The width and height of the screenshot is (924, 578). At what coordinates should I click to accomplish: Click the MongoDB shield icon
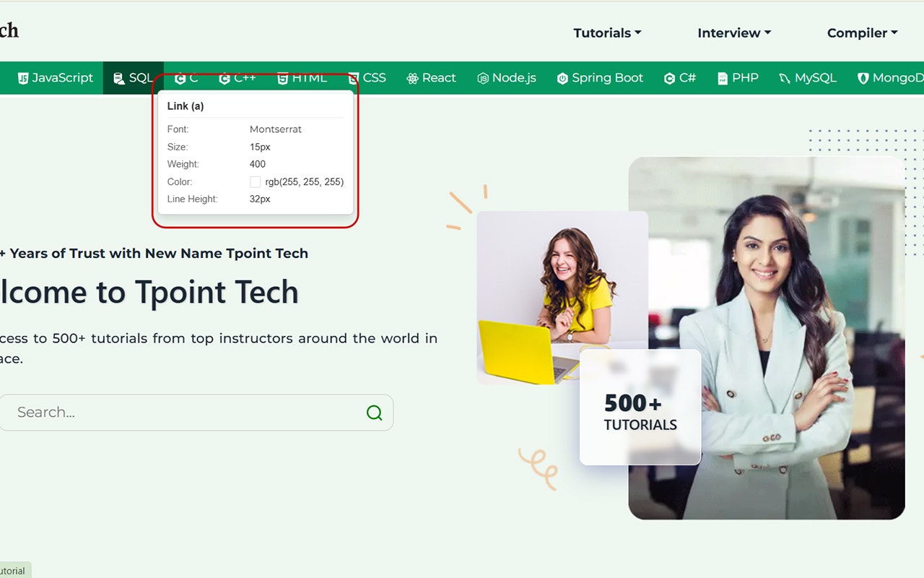click(x=863, y=78)
